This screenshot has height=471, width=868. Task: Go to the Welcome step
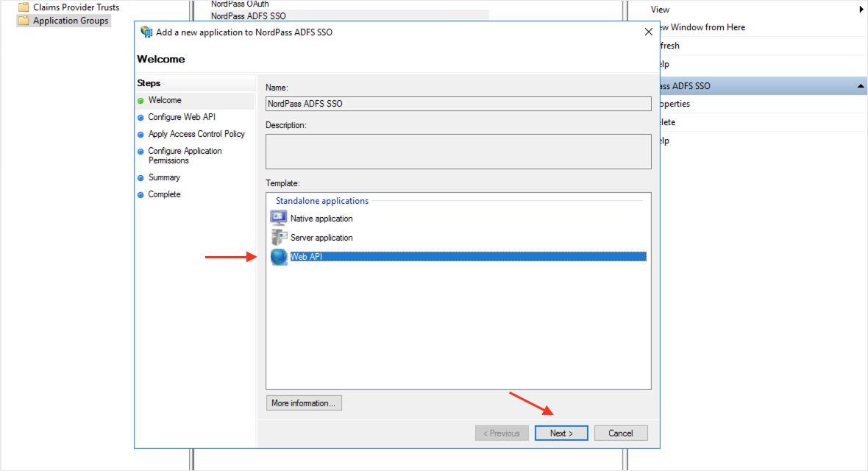(x=165, y=100)
